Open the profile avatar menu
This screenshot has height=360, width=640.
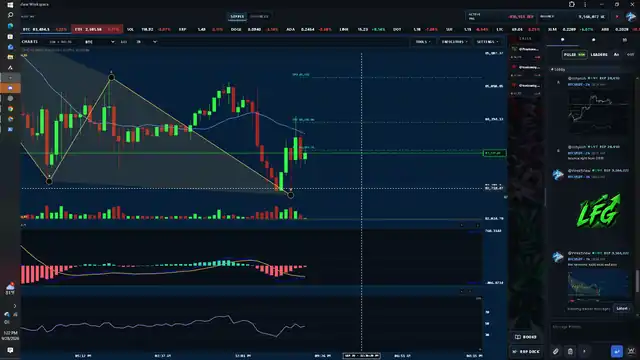[x=631, y=17]
